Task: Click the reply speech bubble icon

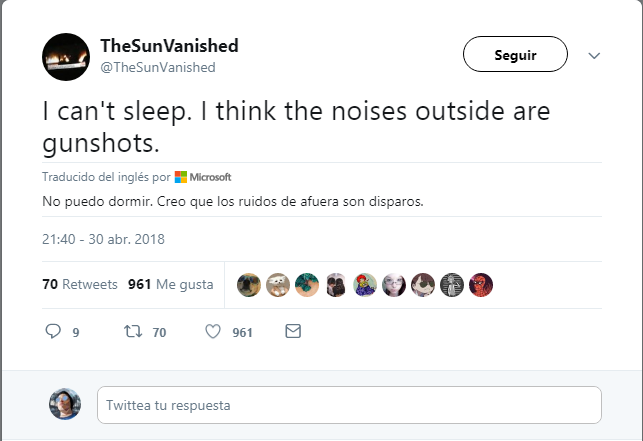Action: [54, 332]
